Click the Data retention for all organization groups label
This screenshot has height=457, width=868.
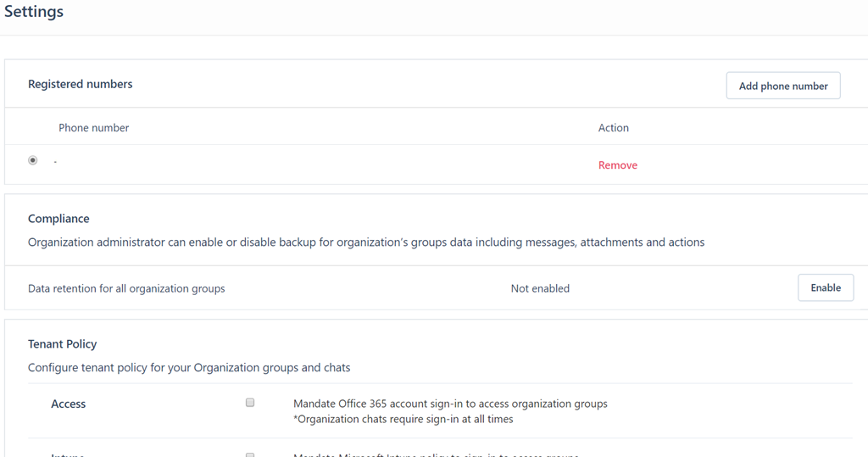[x=126, y=288]
